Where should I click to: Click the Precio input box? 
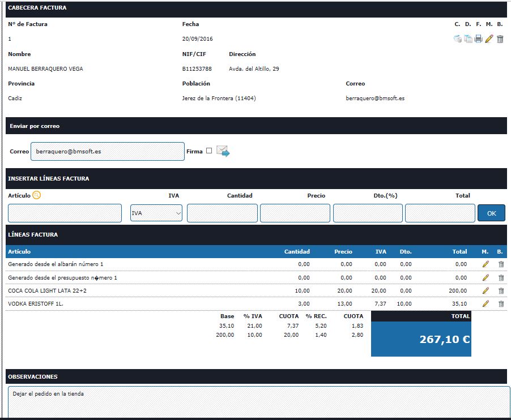pos(295,213)
